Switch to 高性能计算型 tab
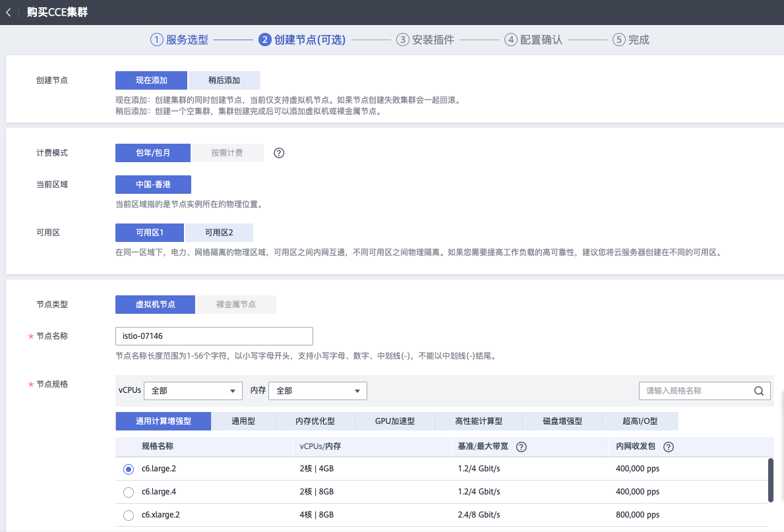Viewport: 784px width, 532px height. (x=479, y=421)
